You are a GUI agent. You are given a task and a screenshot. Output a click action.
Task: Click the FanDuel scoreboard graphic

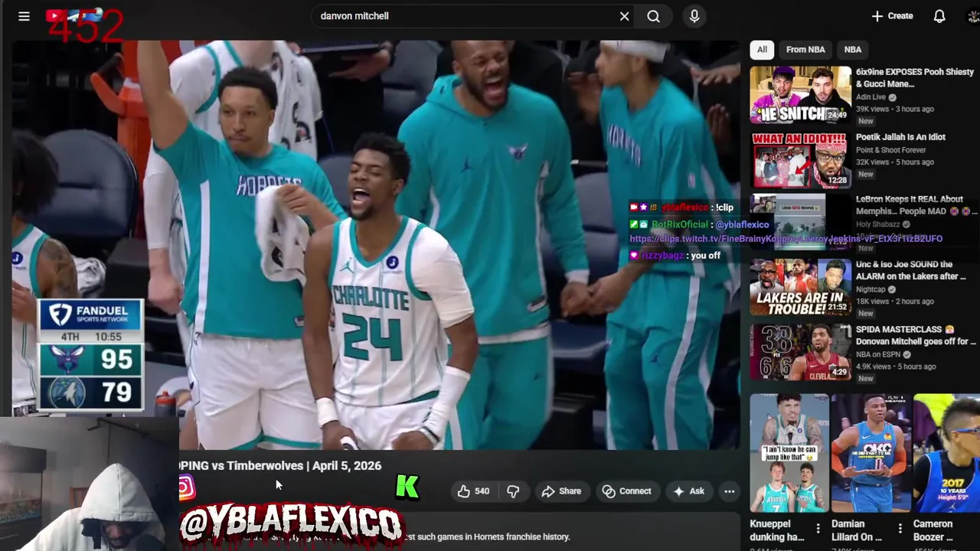click(x=90, y=355)
